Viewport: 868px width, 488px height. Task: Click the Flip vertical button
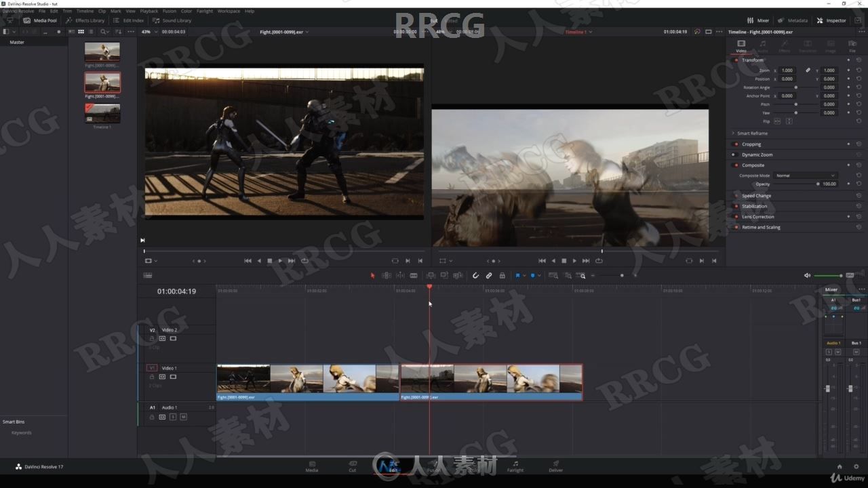point(789,121)
